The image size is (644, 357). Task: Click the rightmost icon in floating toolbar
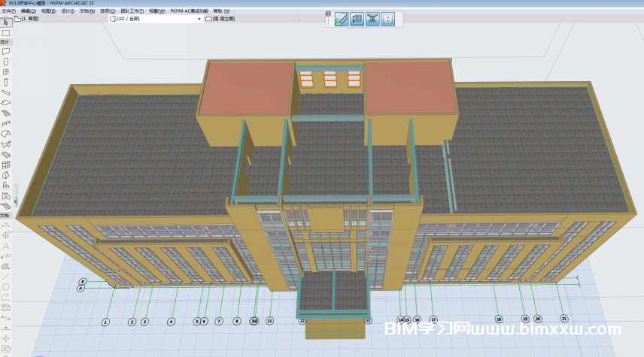pos(388,19)
